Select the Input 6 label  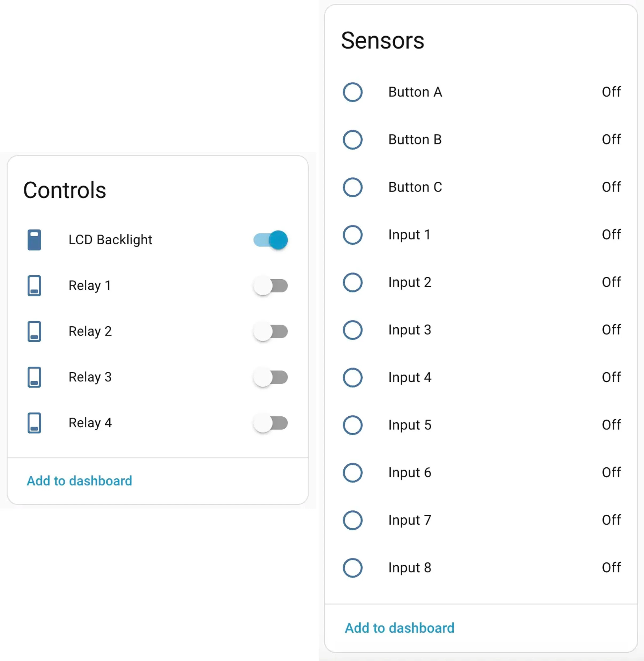(410, 472)
